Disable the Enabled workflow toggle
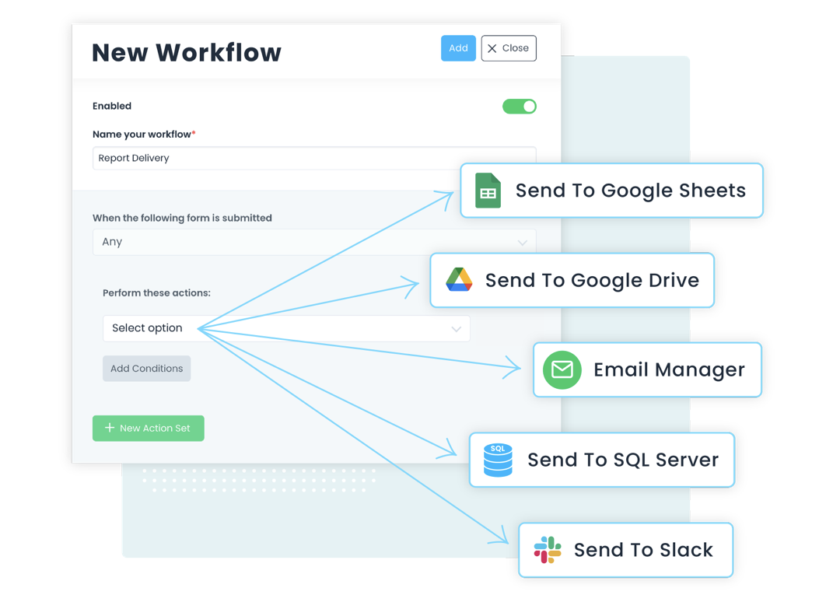The image size is (840, 616). (x=519, y=107)
